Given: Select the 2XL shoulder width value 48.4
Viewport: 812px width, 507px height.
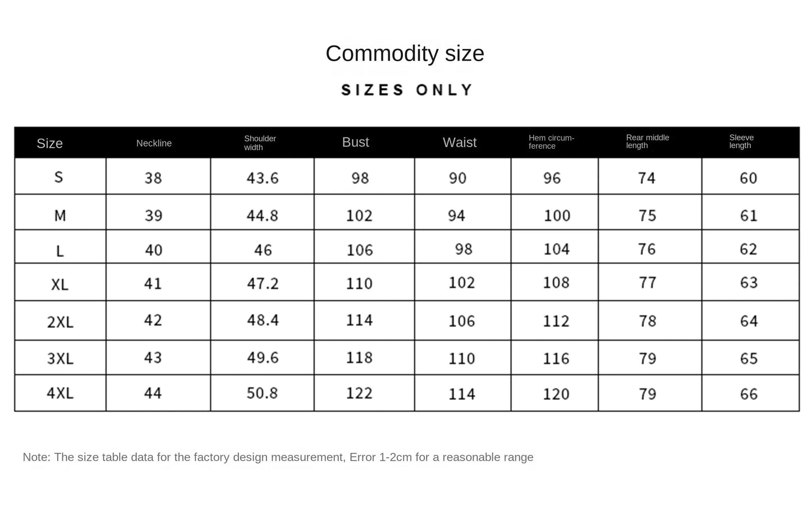Looking at the screenshot, I should [262, 320].
